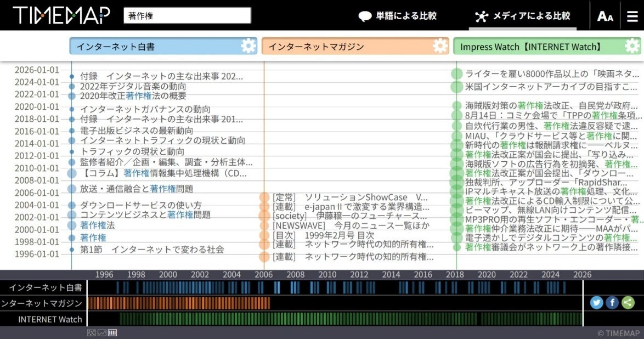Screen dimensions: 644x339
Task: Open [連載] e-japan II で激変する業界構造 entry
Action: [x=351, y=207]
